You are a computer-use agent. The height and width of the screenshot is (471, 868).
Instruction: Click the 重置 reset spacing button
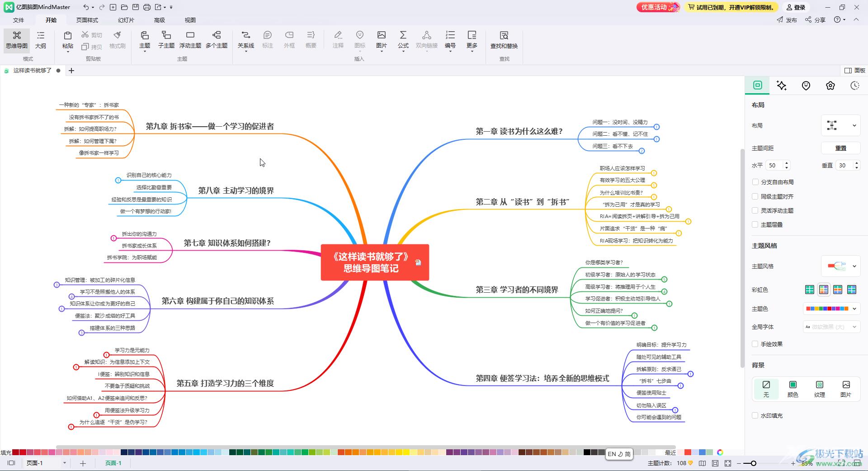[840, 148]
